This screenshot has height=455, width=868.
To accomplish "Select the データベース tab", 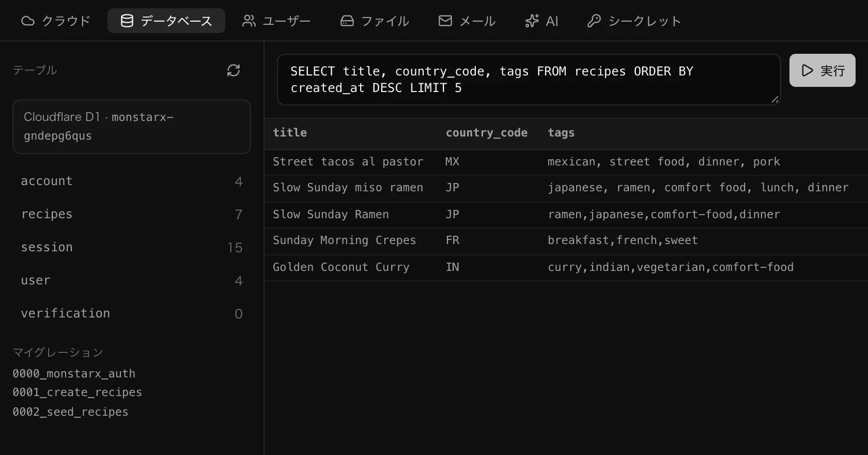I will pyautogui.click(x=166, y=21).
